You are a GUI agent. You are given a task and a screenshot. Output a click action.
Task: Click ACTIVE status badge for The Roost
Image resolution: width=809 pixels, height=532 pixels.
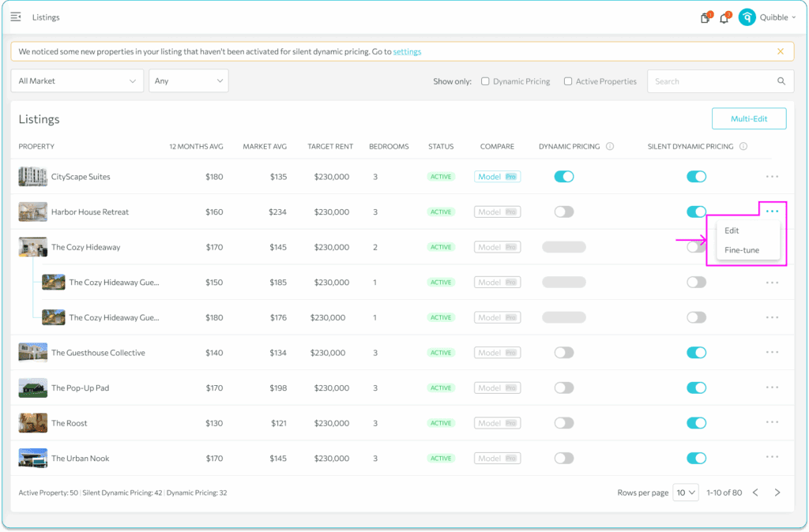[x=441, y=423]
